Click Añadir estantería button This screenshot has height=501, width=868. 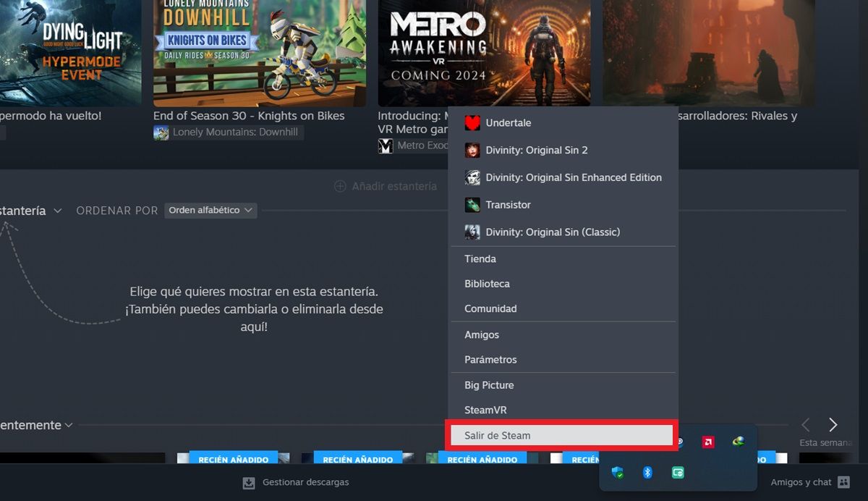coord(386,186)
